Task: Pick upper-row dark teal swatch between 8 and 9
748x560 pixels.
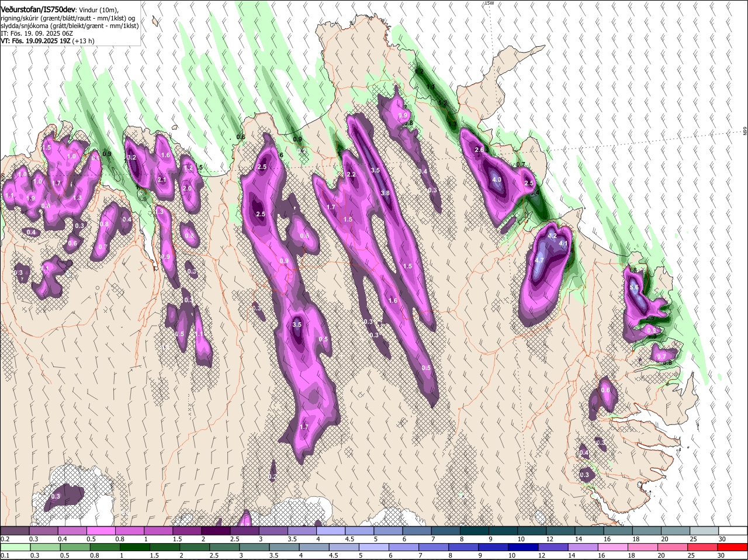Action: pyautogui.click(x=475, y=531)
